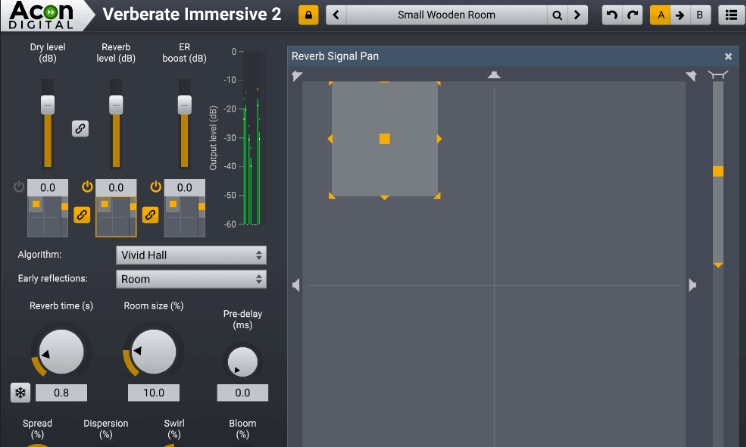Click the preset lock icon
The height and width of the screenshot is (447, 746).
point(308,15)
